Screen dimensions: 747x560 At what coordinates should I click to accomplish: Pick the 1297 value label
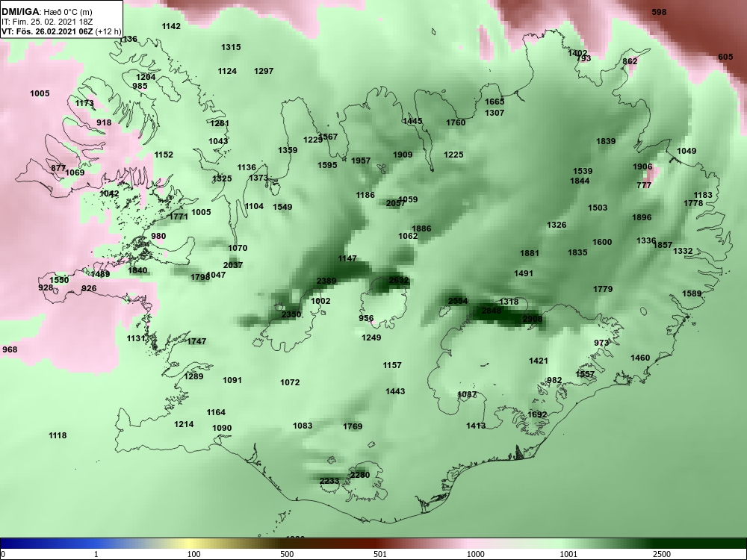coord(264,72)
